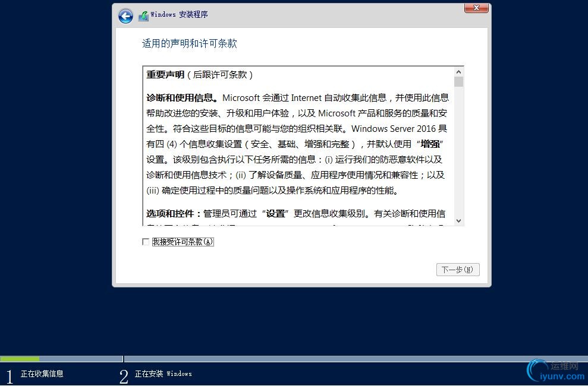Click the step 1 正在收集信息 label
This screenshot has width=588, height=386.
tap(42, 374)
